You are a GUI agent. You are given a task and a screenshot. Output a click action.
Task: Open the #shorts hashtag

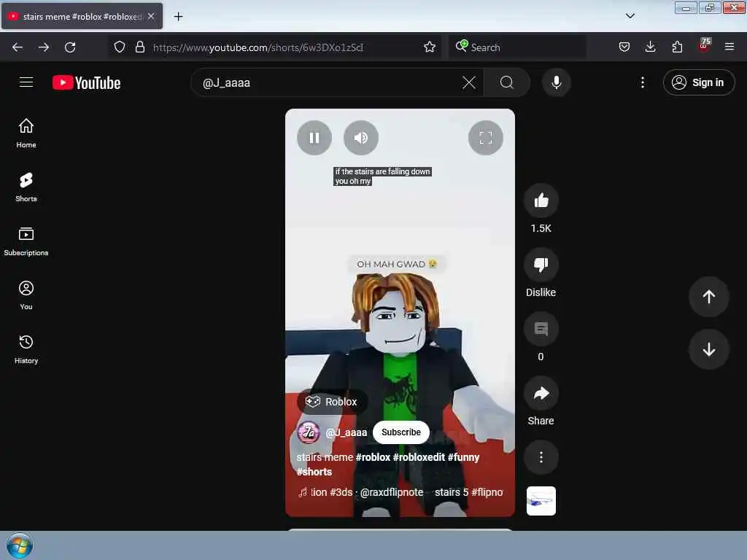coord(314,472)
